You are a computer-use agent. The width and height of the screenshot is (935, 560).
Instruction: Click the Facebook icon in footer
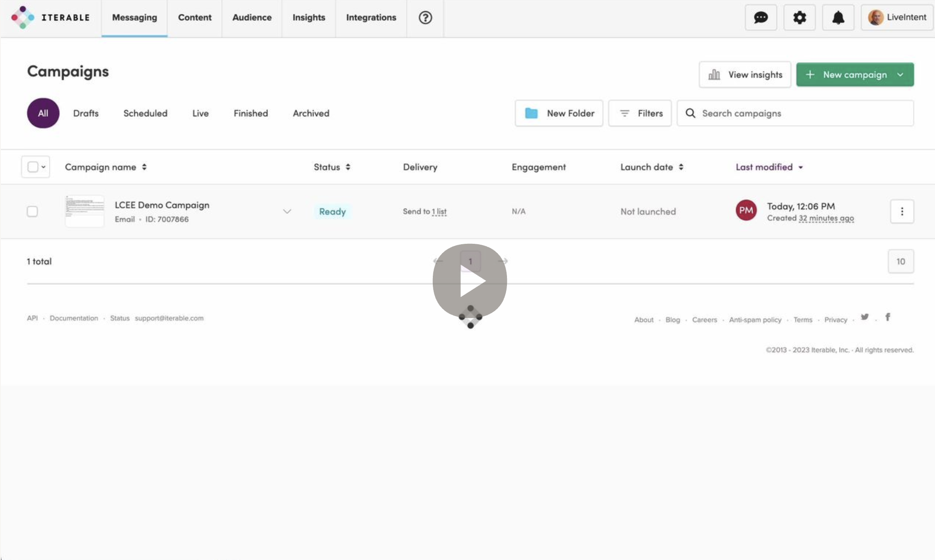point(887,317)
